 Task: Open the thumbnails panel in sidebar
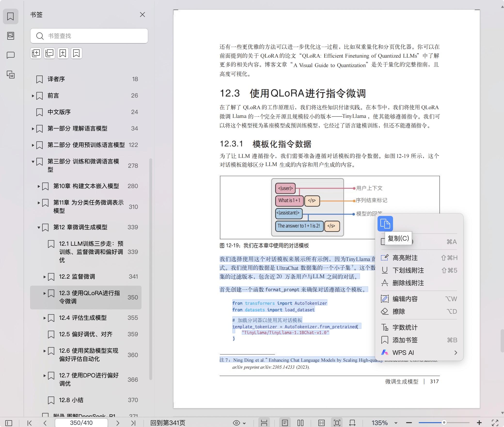11,36
